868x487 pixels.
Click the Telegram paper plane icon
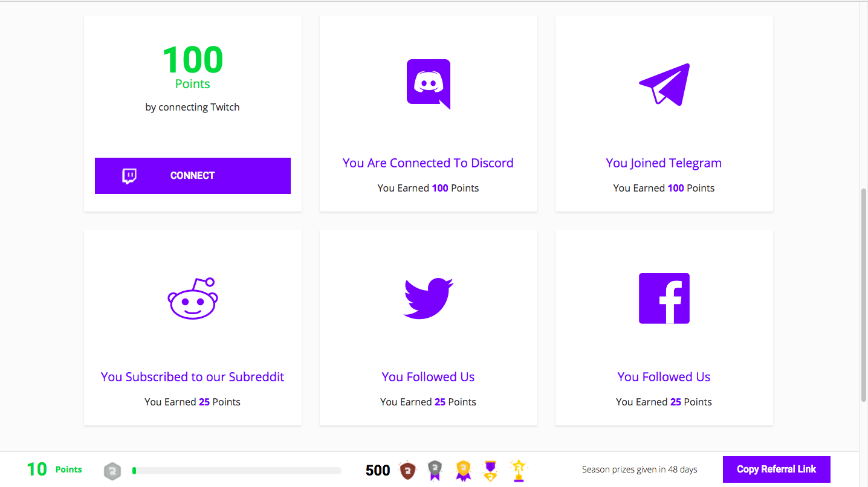pos(664,84)
